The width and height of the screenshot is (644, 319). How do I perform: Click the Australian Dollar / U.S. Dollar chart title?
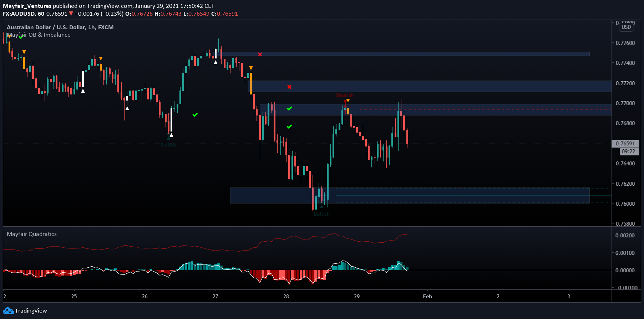(x=60, y=27)
